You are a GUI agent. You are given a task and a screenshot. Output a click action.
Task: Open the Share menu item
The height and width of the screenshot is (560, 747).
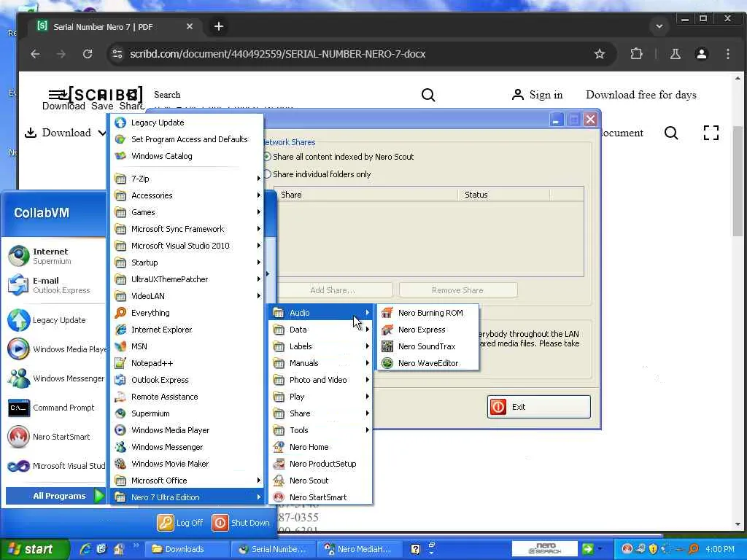(x=320, y=413)
